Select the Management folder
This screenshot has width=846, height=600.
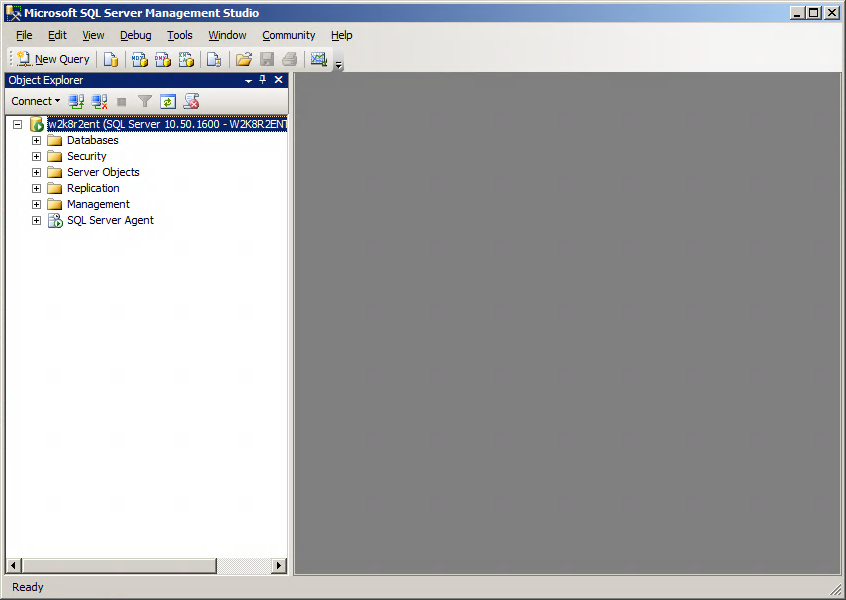(x=98, y=204)
